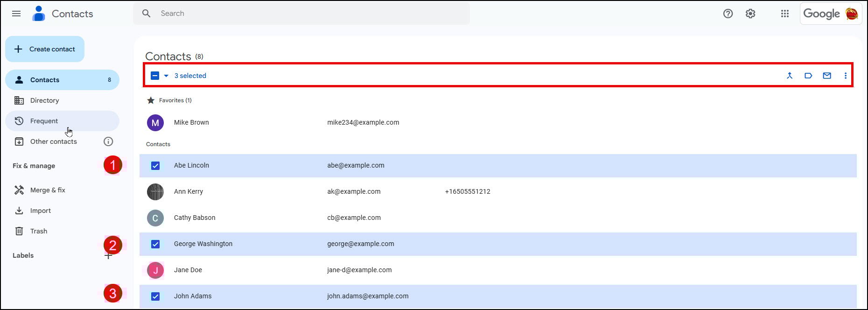Expand the selection options dropdown arrow
This screenshot has height=310, width=868.
[166, 76]
